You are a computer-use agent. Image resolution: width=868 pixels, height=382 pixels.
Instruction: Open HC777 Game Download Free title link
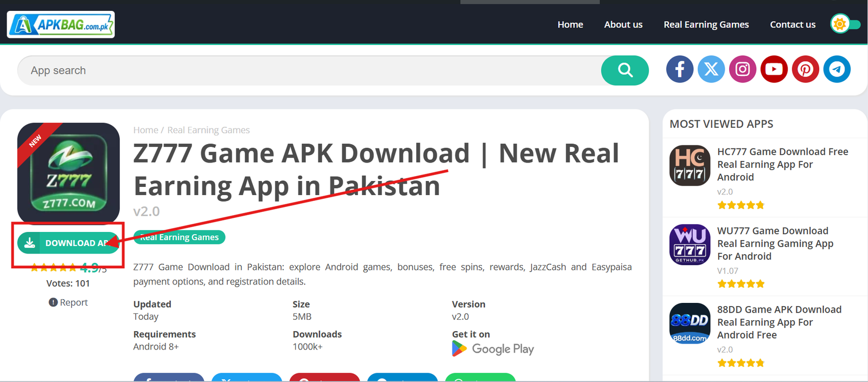[783, 164]
